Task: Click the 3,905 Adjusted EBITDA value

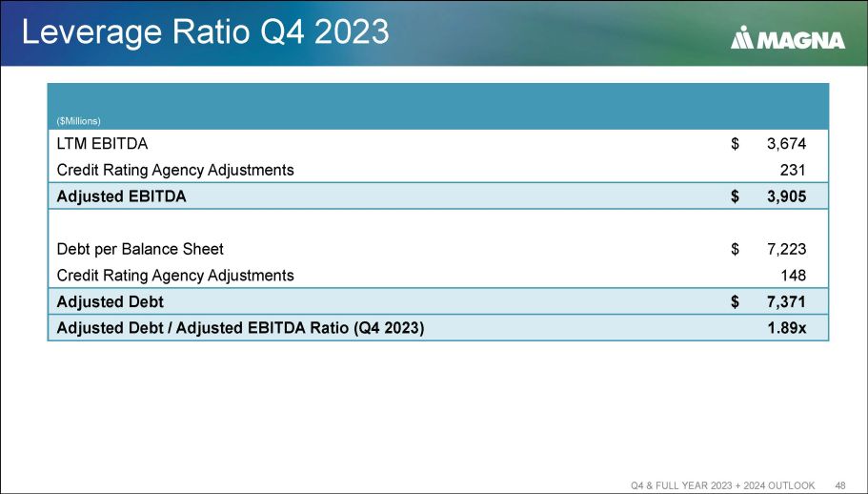Action: (x=786, y=196)
